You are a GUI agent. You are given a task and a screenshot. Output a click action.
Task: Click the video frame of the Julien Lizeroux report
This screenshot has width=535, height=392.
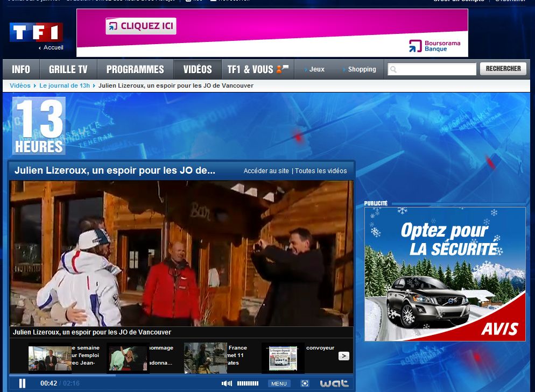click(x=181, y=254)
